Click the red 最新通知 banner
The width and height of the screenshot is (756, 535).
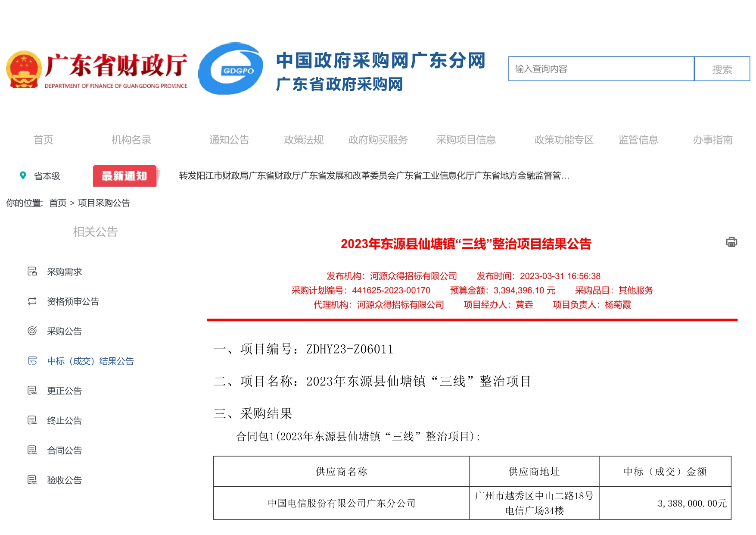point(124,175)
